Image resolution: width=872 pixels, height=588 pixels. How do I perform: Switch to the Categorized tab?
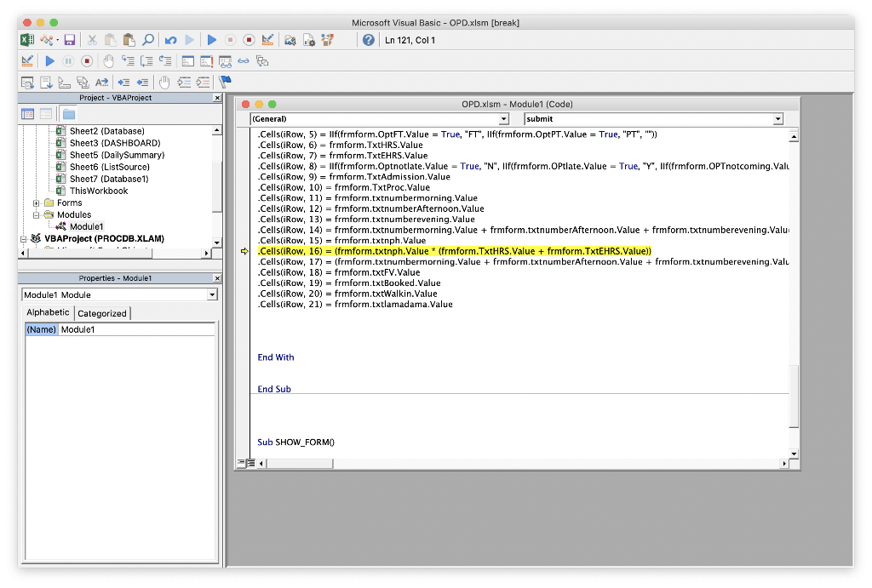[102, 313]
